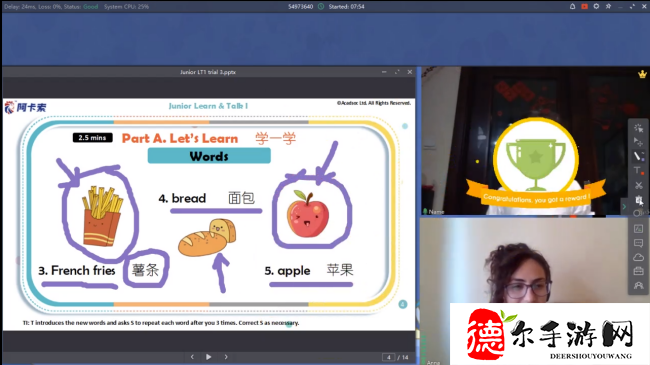Viewport: 650px width, 365px height.
Task: Expand the Junior LT1 trial pptx panel
Action: (x=397, y=72)
